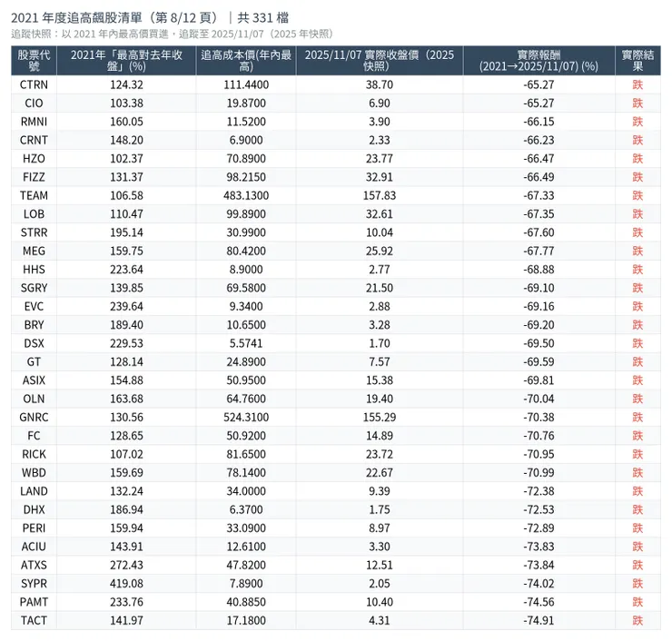
Task: Click the 98.2150 cost value for FIZZ
Action: coord(246,177)
